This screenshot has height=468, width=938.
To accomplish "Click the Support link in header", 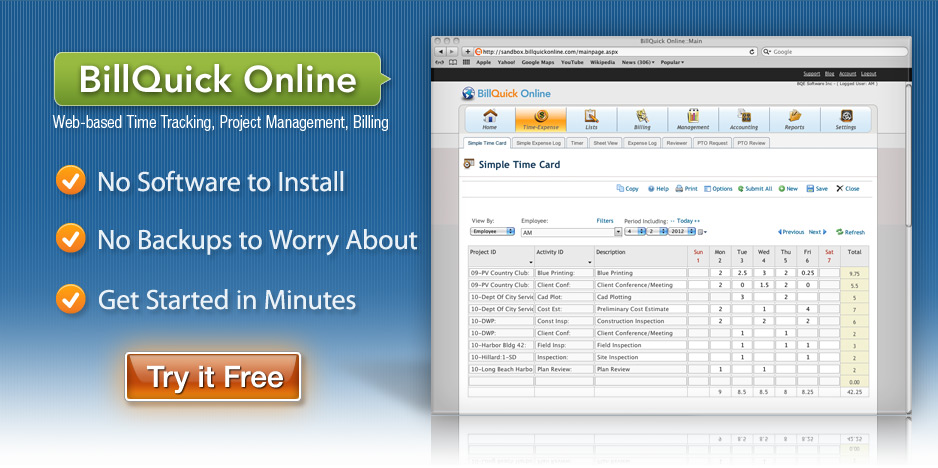I will pos(811,74).
